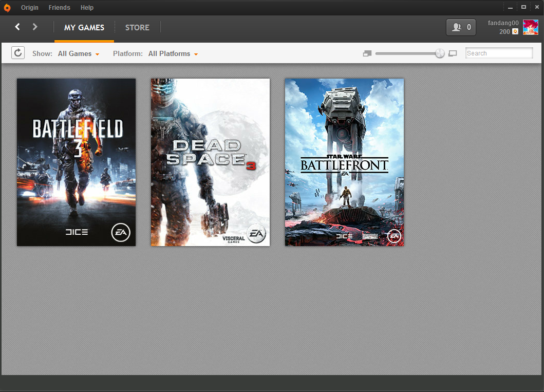This screenshot has height=392, width=544.
Task: Click the user avatar picture
Action: [531, 27]
